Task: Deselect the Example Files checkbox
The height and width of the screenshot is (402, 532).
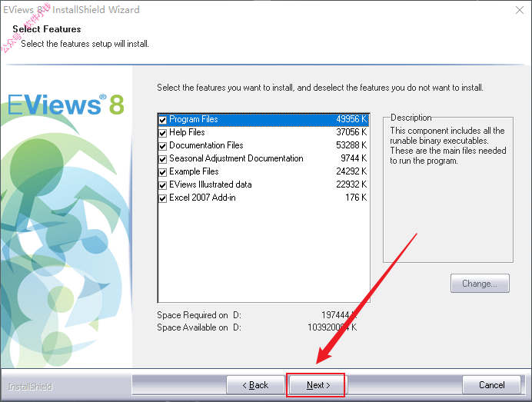Action: click(x=162, y=172)
